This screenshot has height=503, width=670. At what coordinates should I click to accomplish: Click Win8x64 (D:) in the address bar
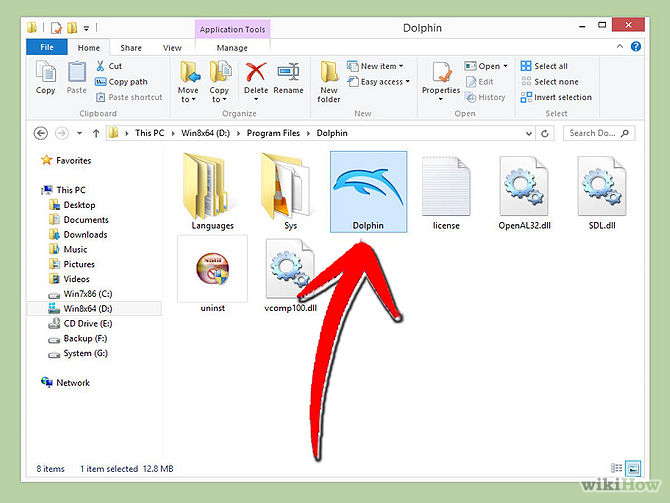click(x=206, y=133)
